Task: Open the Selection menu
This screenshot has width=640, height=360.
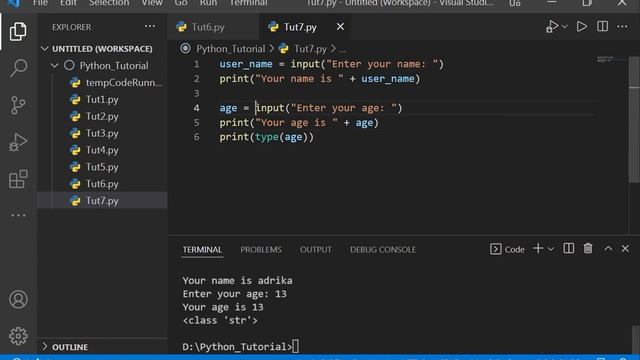Action: point(109,3)
